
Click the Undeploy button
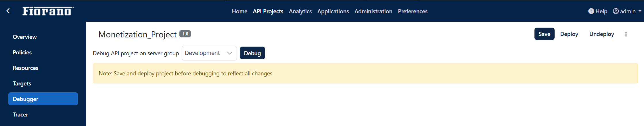click(x=601, y=34)
